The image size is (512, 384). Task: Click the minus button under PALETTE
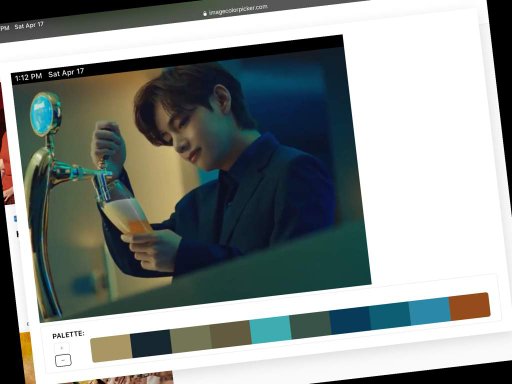coord(63,360)
